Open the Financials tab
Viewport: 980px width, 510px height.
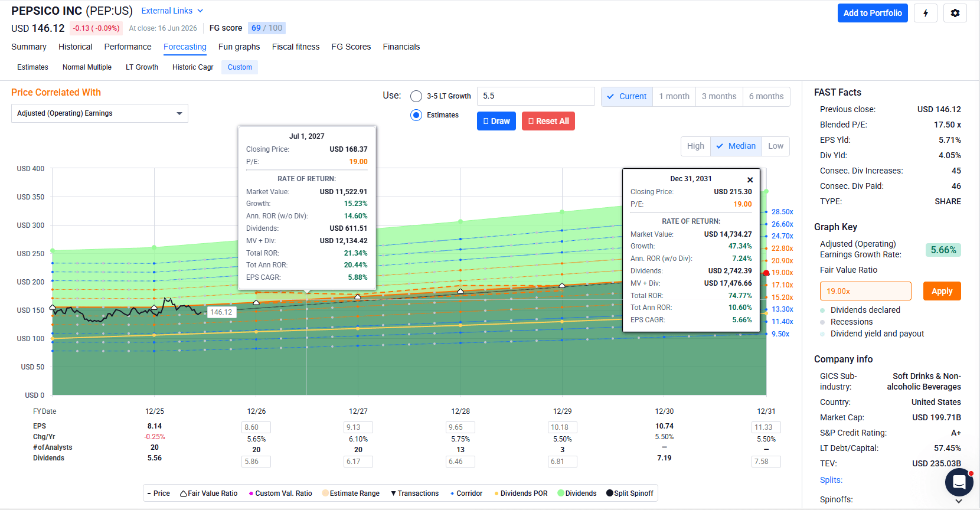coord(401,47)
